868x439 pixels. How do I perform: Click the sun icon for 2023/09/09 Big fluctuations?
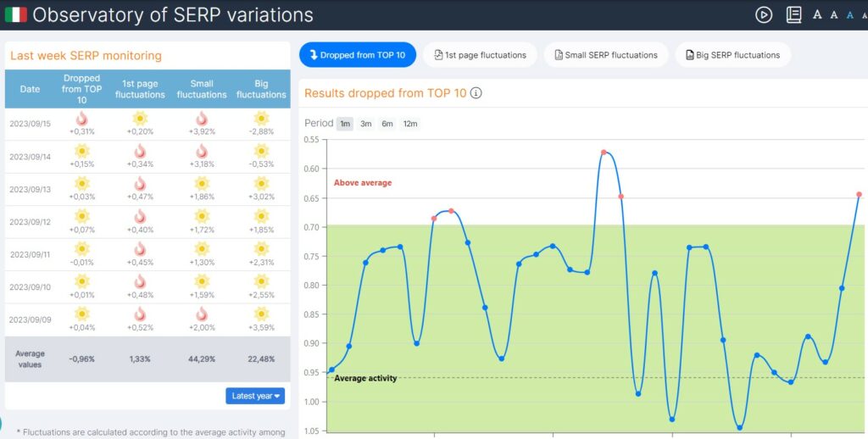pos(261,314)
